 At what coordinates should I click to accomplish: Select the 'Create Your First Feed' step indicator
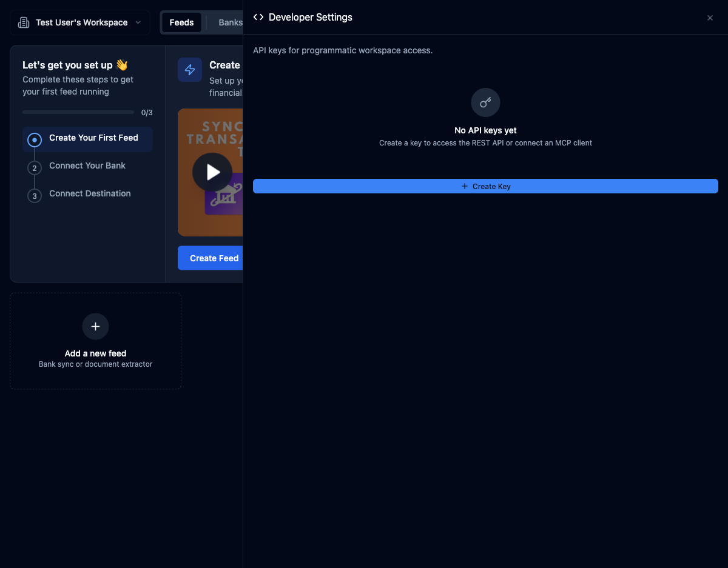35,139
